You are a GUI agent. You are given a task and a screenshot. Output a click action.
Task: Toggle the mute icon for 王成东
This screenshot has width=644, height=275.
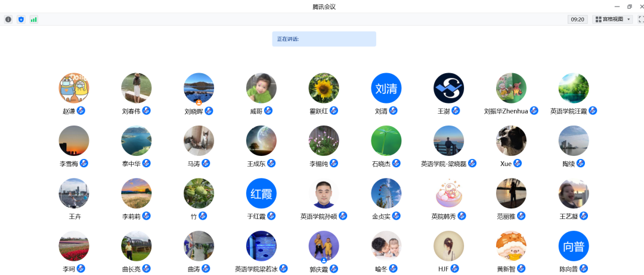pos(268,163)
